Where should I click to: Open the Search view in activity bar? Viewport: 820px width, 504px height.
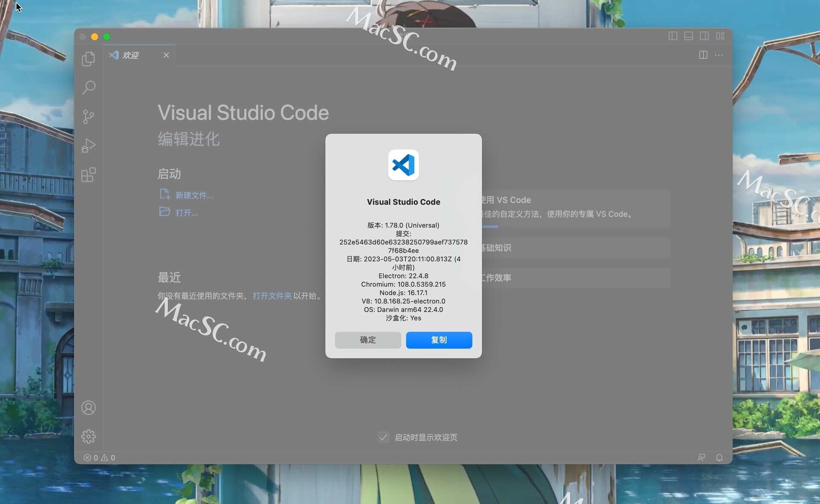point(88,87)
